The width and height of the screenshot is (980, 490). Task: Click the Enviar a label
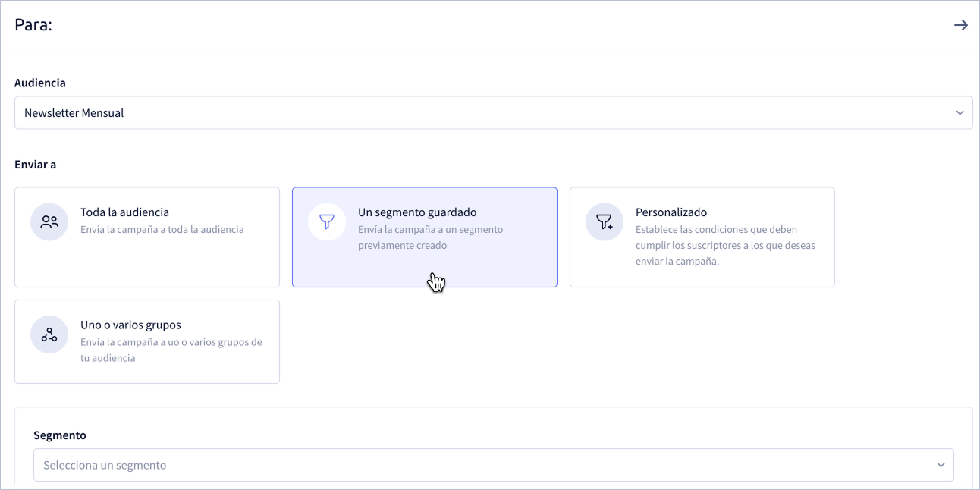point(36,164)
